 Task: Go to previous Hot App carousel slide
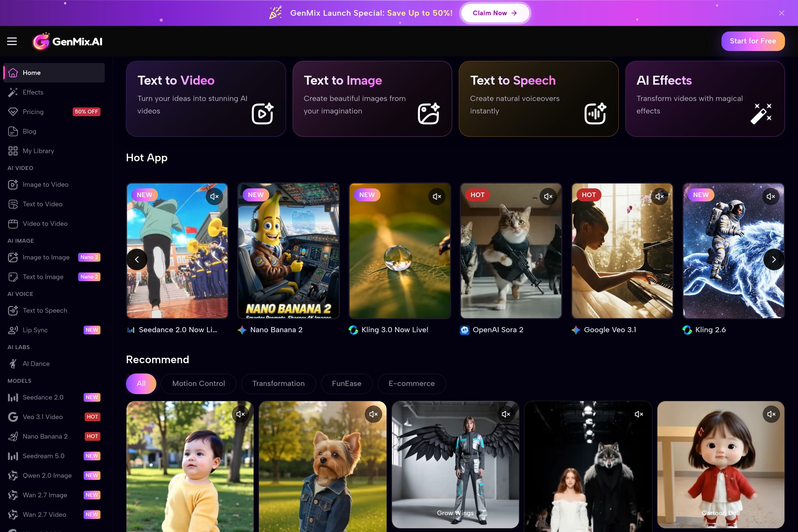(x=137, y=259)
